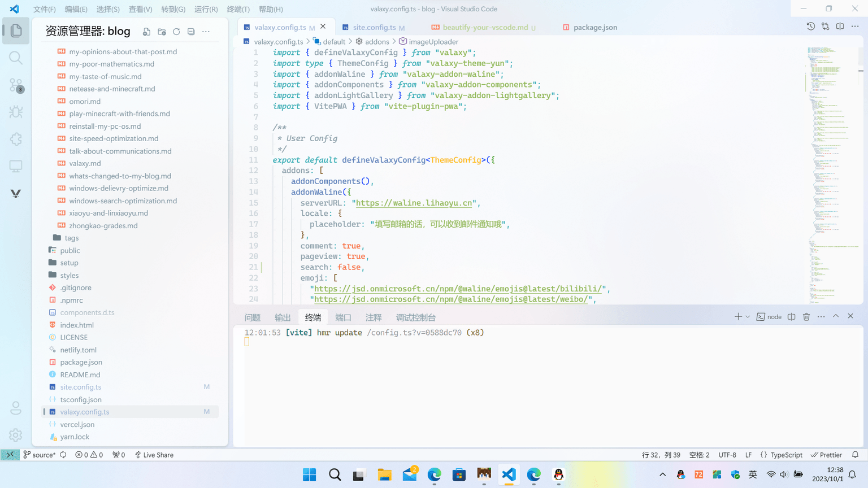Viewport: 868px width, 488px height.
Task: Open the new terminal profile dropdown
Action: [748, 317]
